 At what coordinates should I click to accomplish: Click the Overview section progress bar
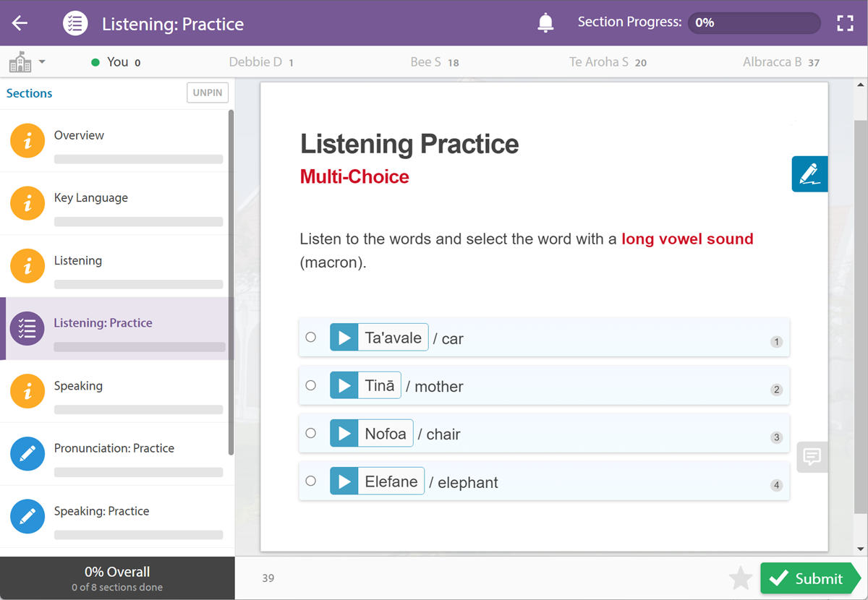[x=139, y=159]
